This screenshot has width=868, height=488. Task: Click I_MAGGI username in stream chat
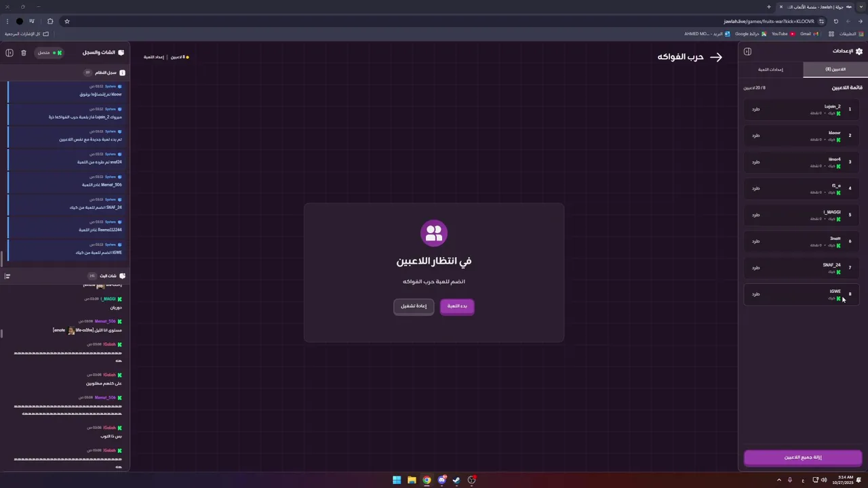(108, 299)
